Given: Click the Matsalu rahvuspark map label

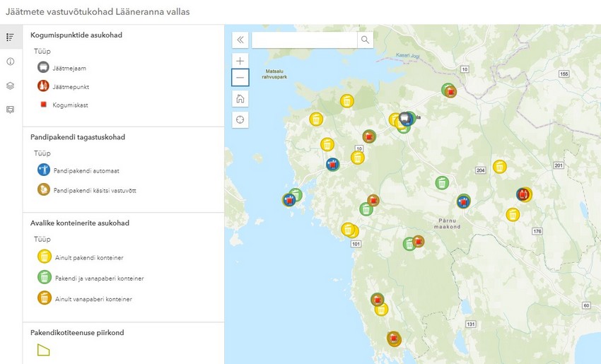Looking at the screenshot, I should pos(276,75).
